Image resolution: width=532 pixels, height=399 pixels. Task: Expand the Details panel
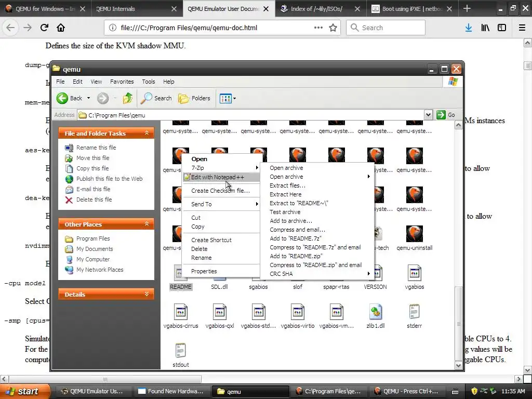(x=147, y=294)
